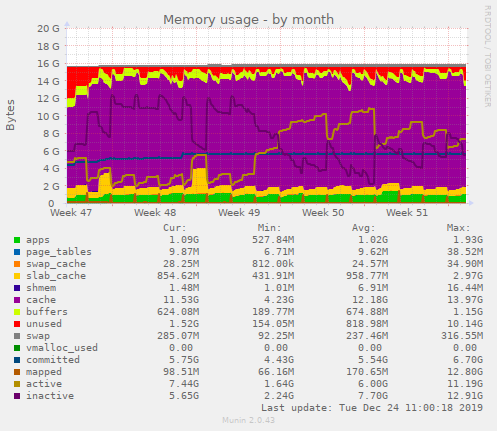The width and height of the screenshot is (497, 431).
Task: Click the 'Week 47' x-axis label
Action: (x=71, y=212)
